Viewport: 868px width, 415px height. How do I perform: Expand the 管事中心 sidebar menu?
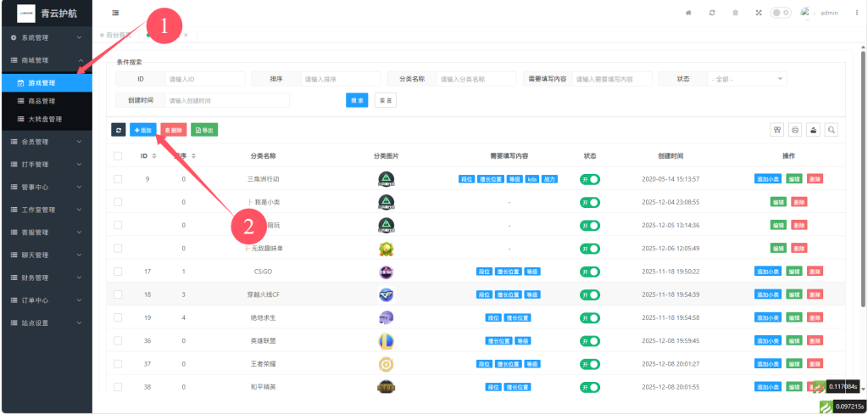46,188
